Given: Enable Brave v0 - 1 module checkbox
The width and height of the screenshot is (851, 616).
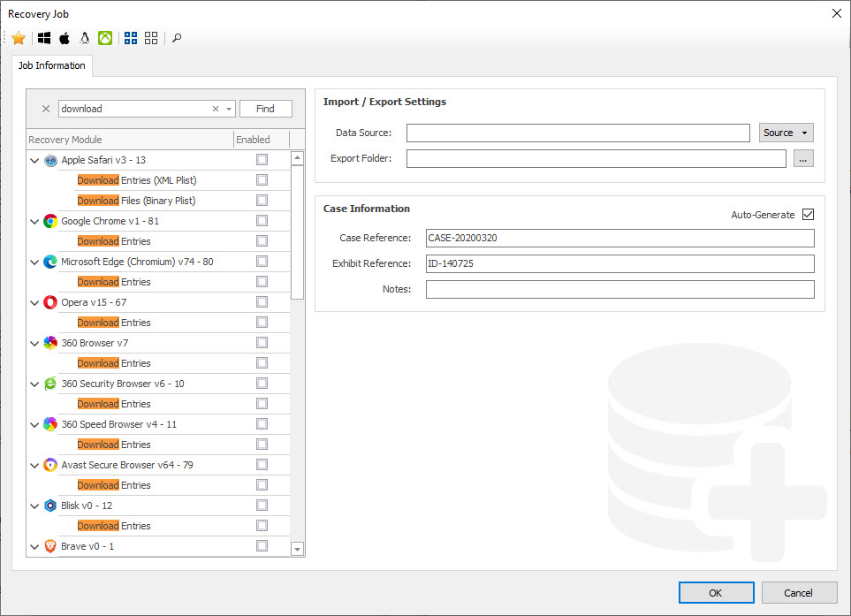Looking at the screenshot, I should [262, 545].
